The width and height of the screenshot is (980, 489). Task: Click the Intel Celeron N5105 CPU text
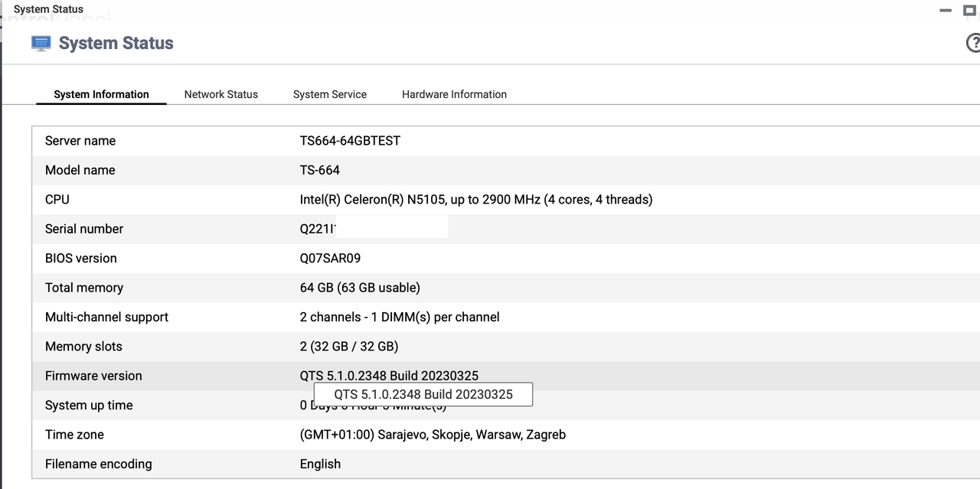pyautogui.click(x=475, y=200)
